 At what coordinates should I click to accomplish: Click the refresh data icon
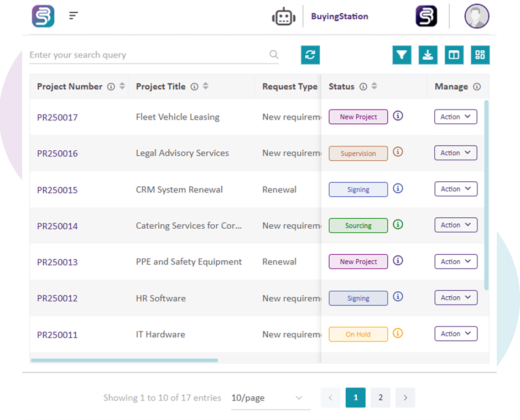[x=310, y=55]
